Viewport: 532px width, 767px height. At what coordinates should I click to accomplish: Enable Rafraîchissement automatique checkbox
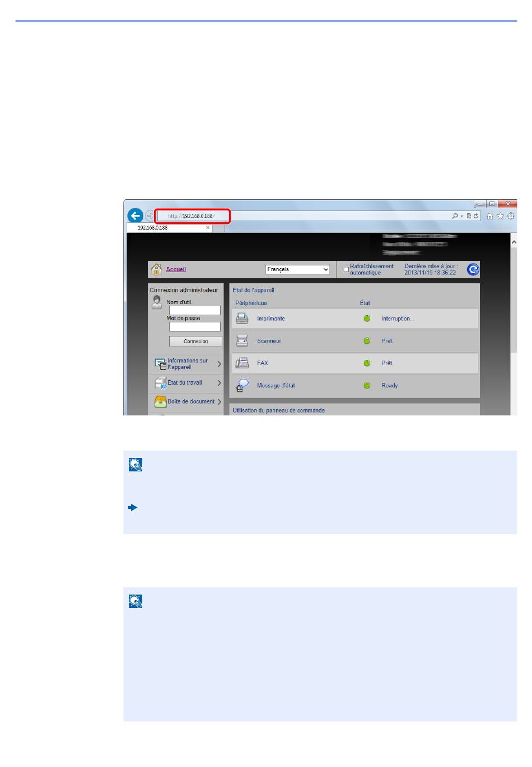click(346, 270)
